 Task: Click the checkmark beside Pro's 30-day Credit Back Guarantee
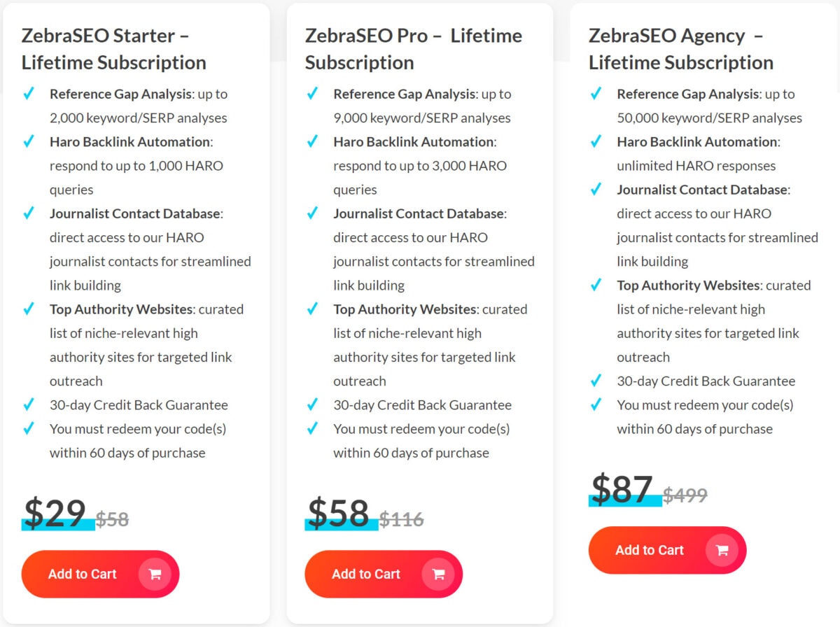pos(312,405)
